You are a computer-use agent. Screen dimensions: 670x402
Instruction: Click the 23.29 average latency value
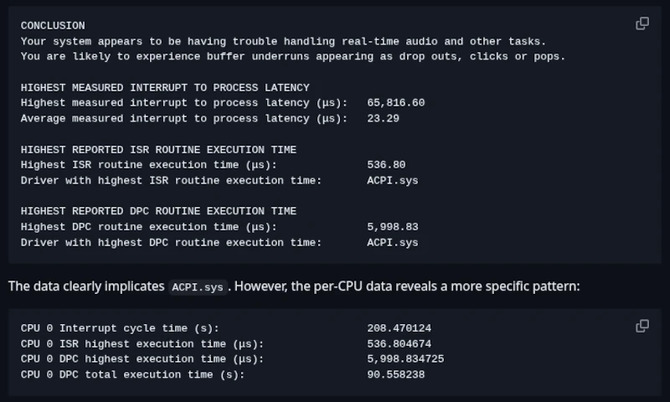[x=383, y=119]
